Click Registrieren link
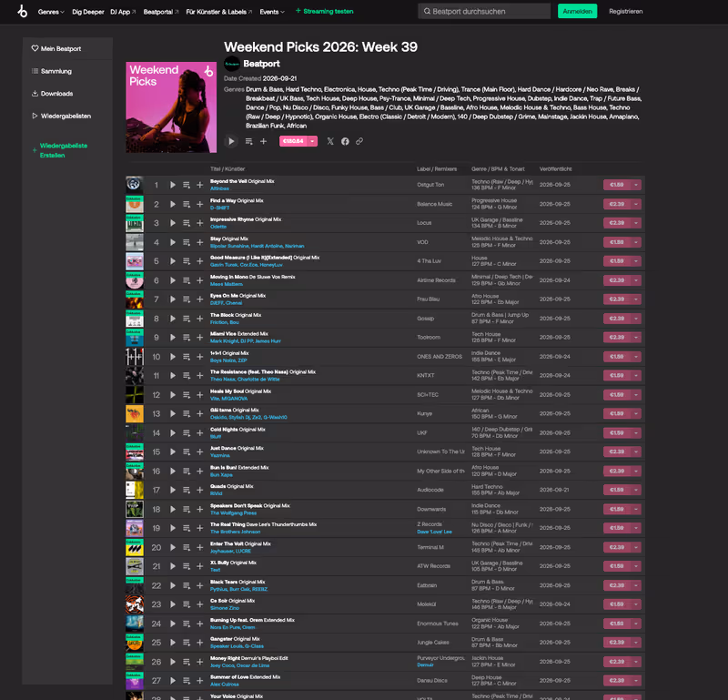Screen dimensions: 728x700 625,11
